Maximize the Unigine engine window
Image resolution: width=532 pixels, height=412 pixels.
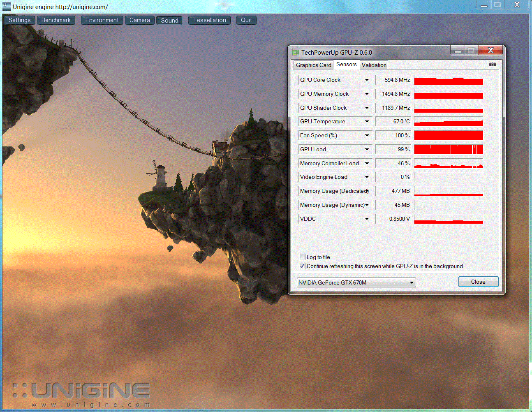pos(497,5)
